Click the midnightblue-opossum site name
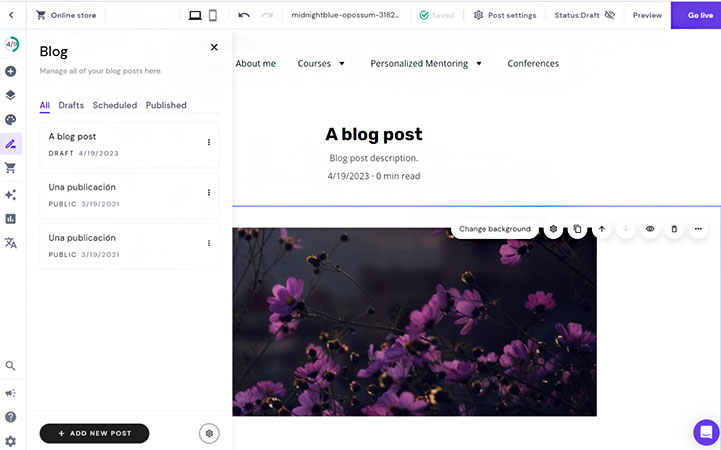The width and height of the screenshot is (721, 450). coord(345,15)
